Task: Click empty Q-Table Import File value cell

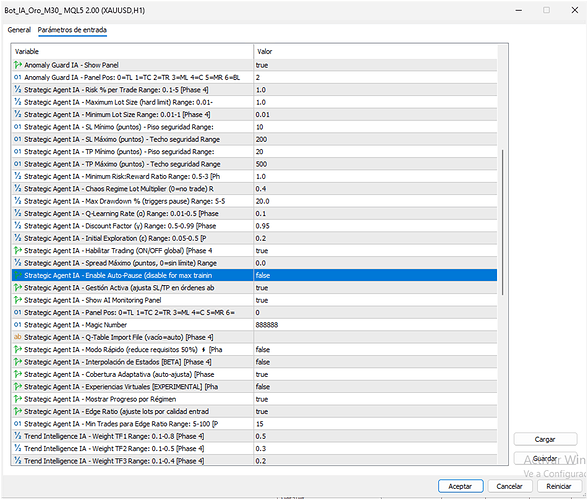Action: 375,337
